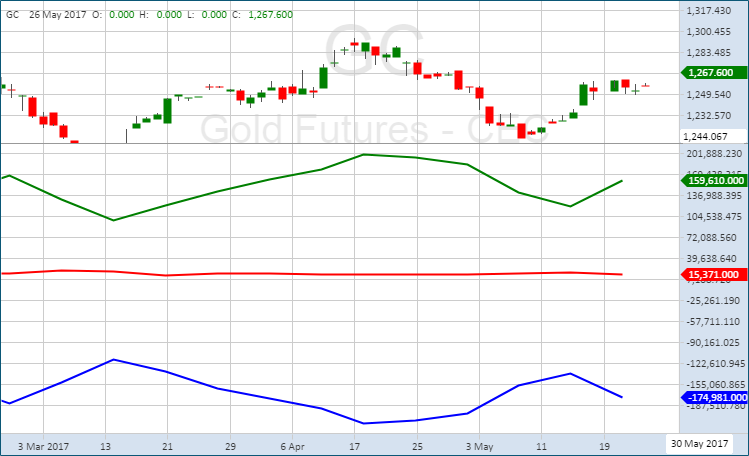Click the green 159,610.000 value label
Image resolution: width=749 pixels, height=456 pixels.
[714, 180]
